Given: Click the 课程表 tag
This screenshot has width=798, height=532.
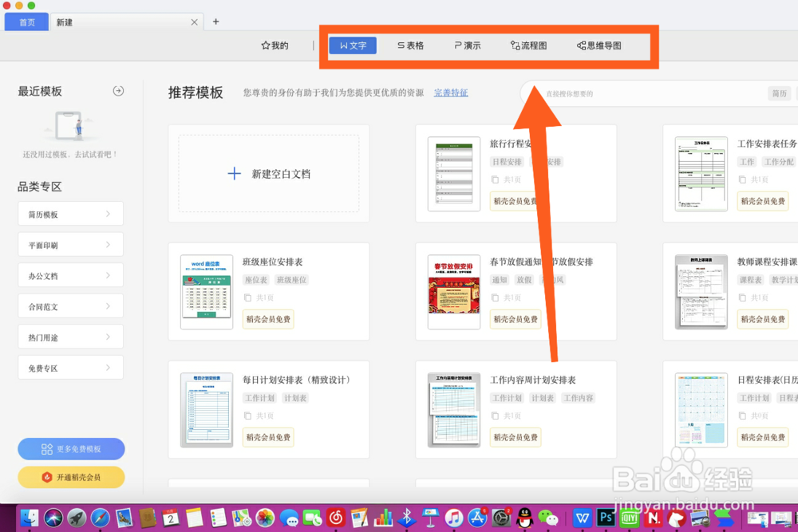Looking at the screenshot, I should 751,280.
